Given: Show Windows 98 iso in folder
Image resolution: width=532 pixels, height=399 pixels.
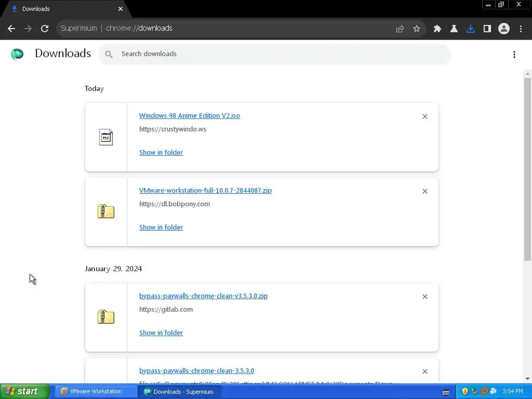Looking at the screenshot, I should [161, 152].
